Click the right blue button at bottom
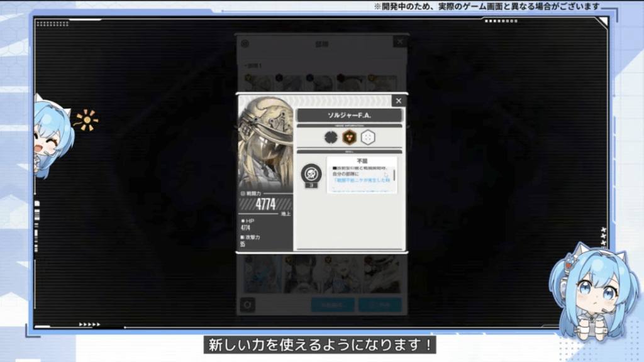This screenshot has width=644, height=362. (380, 305)
